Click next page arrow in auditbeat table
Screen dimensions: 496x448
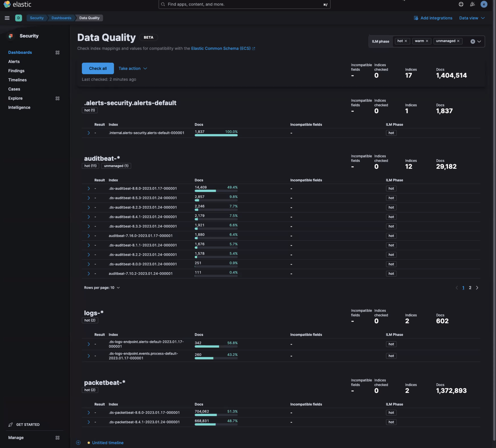click(477, 288)
